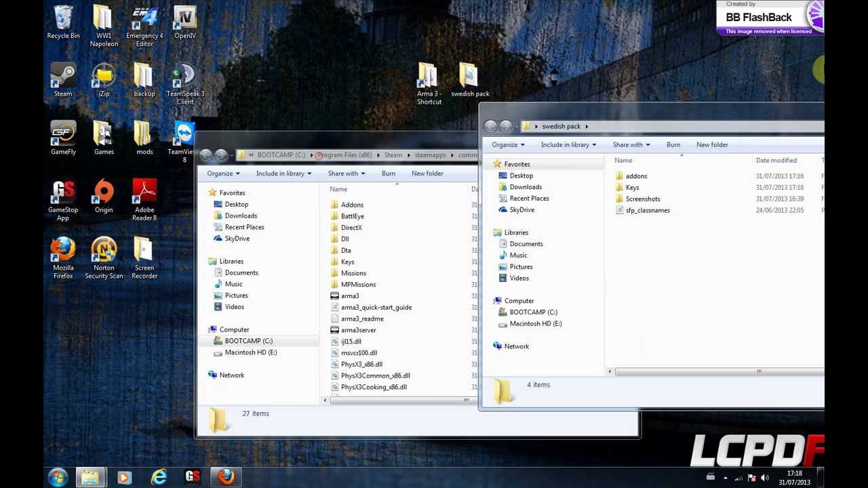
Task: Open GameStop app in taskbar
Action: click(193, 477)
